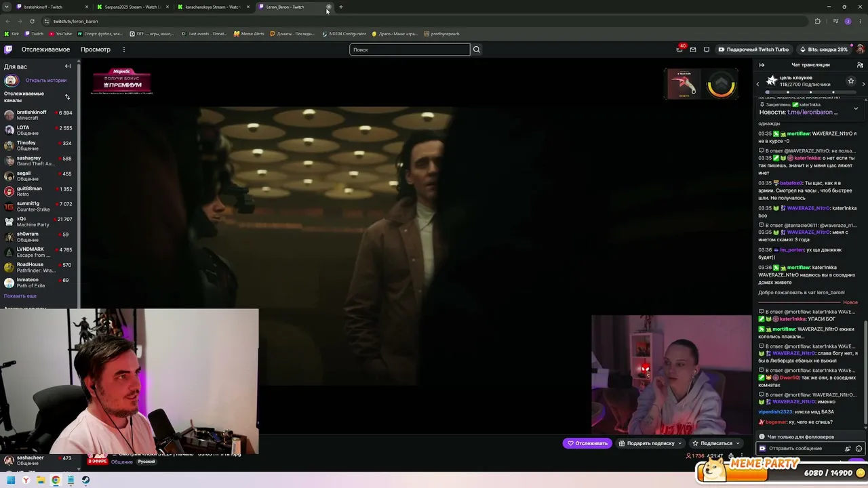Switch to the karachenskaya Stream tab

tap(213, 7)
